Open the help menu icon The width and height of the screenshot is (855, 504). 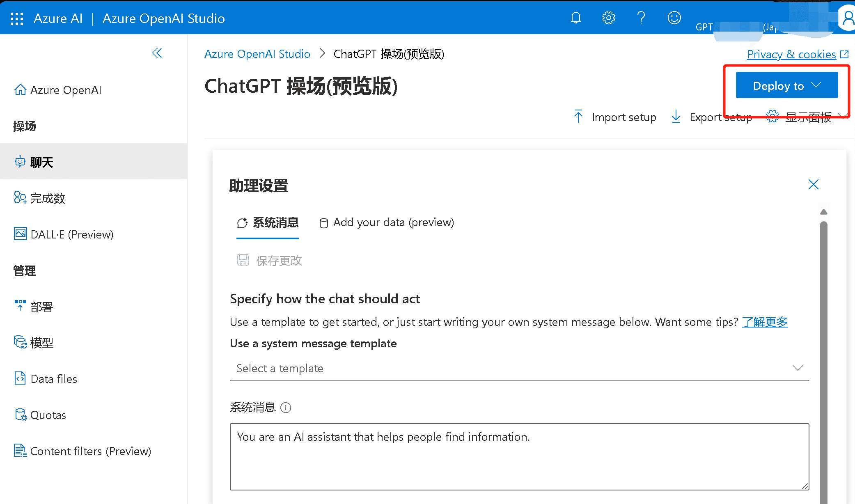[x=641, y=18]
